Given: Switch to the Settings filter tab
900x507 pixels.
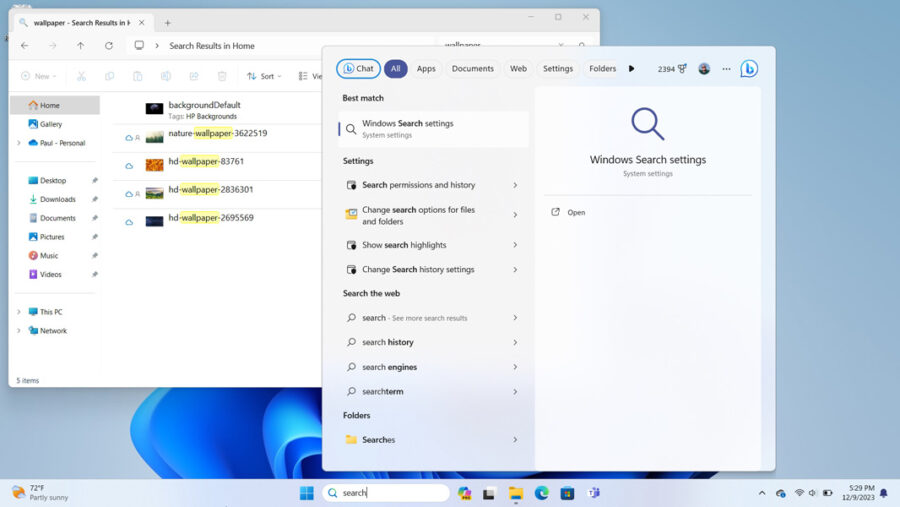Looking at the screenshot, I should point(558,68).
